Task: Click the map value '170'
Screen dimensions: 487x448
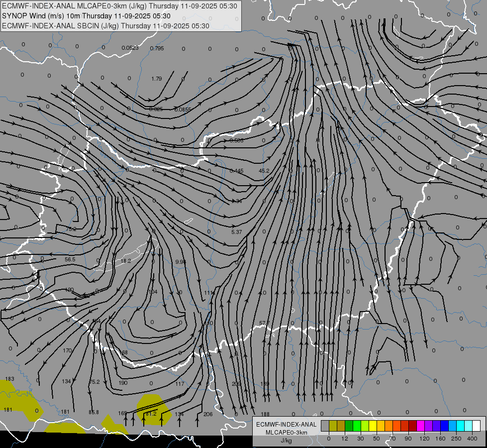Action: point(67,350)
